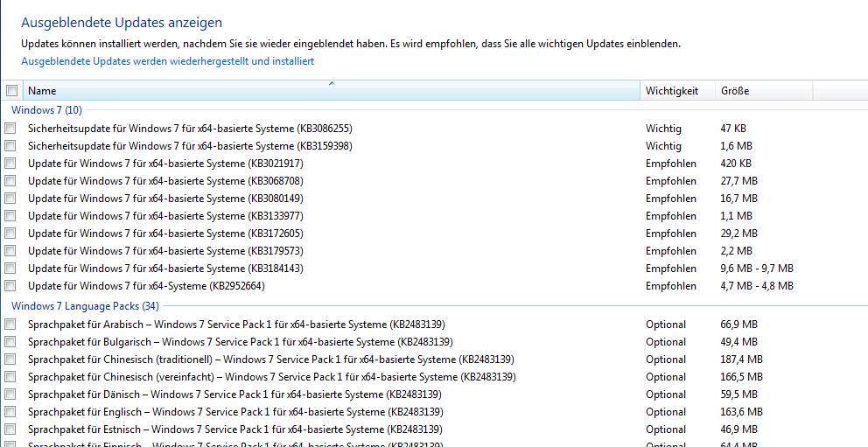
Task: Check the box next to update KB3172605
Action: tap(10, 234)
